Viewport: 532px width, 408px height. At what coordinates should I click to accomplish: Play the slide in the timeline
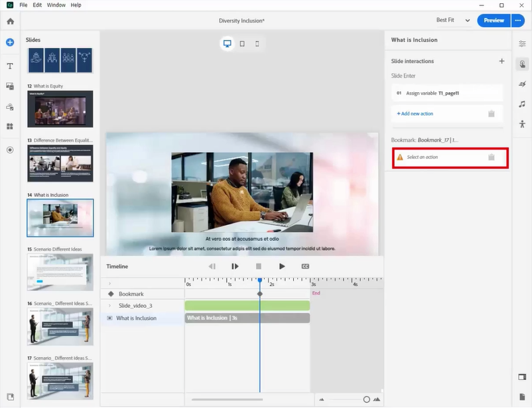click(282, 267)
